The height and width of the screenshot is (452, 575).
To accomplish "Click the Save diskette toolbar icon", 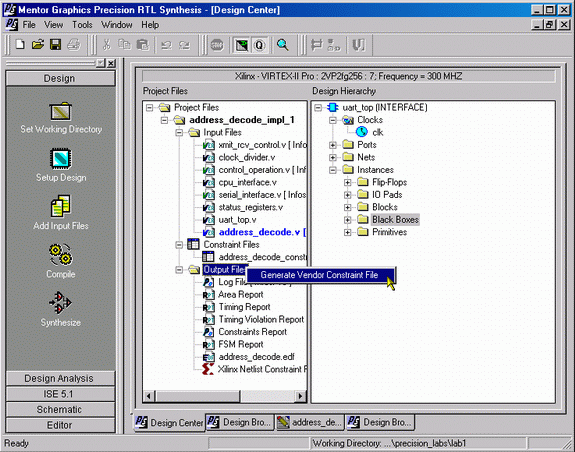I will tap(55, 45).
